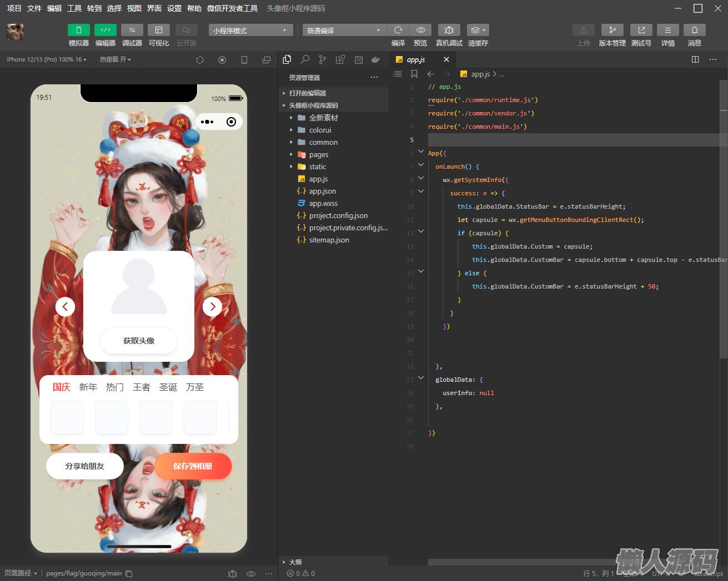Open the 小程序模式 mode dropdown
Image resolution: width=728 pixels, height=581 pixels.
tap(250, 31)
